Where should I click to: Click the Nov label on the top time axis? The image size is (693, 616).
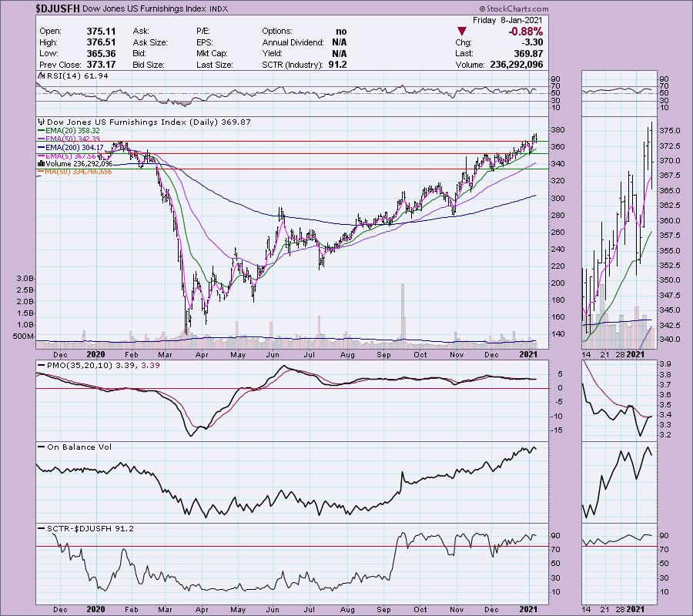(457, 354)
